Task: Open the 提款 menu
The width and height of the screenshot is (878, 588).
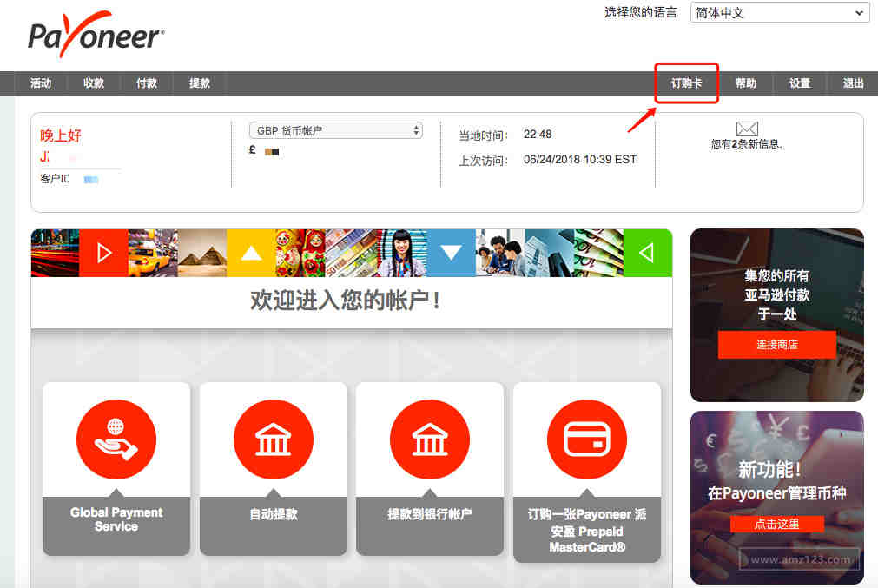Action: (200, 83)
